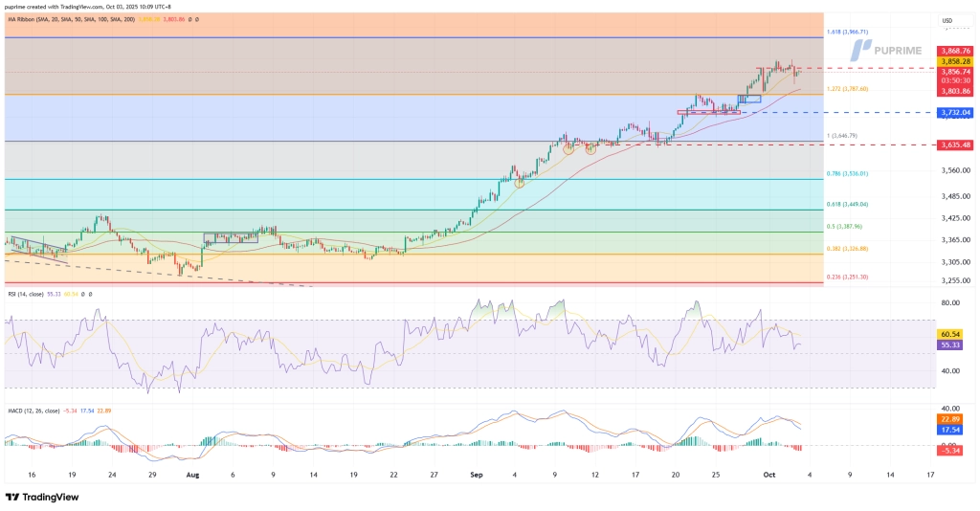The width and height of the screenshot is (980, 511).
Task: Select the 1.272 Fibonacci level label
Action: 847,89
